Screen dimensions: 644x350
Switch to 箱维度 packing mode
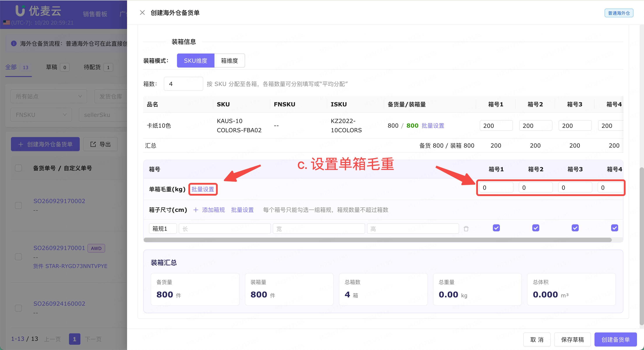click(x=230, y=61)
